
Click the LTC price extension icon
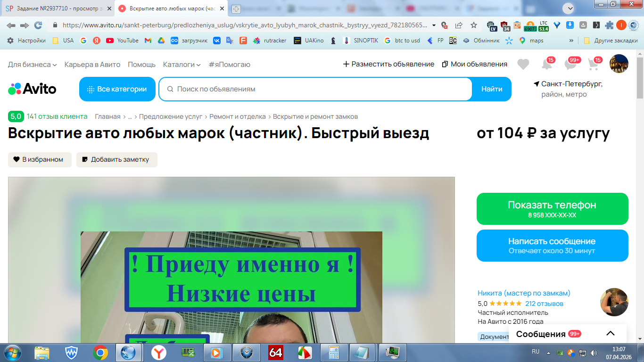544,25
